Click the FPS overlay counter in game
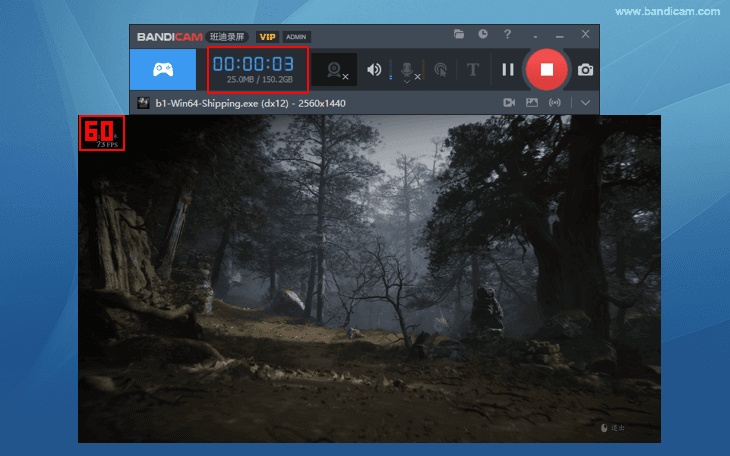Screen dimensions: 730x456 [101, 133]
